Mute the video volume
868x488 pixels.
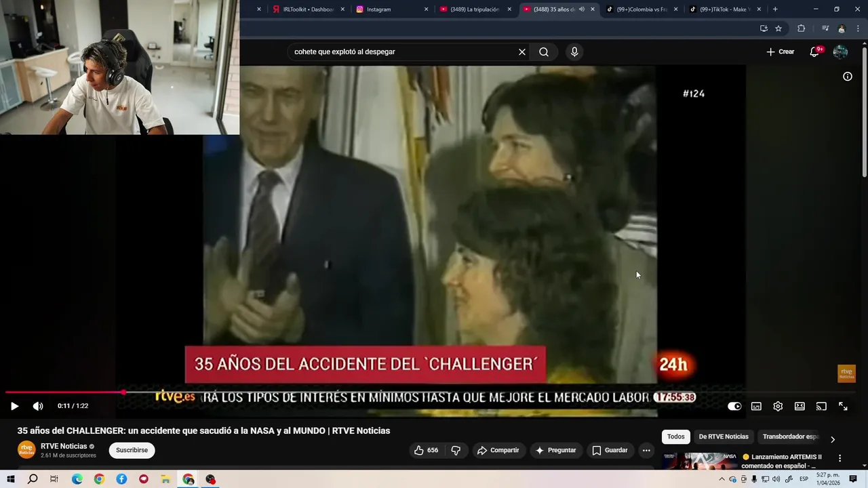coord(38,406)
